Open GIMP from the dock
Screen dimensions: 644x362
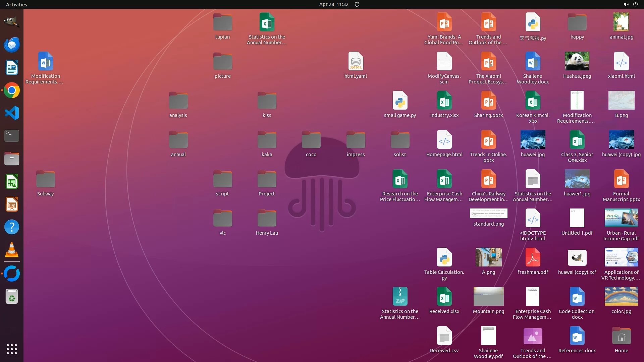click(11, 22)
